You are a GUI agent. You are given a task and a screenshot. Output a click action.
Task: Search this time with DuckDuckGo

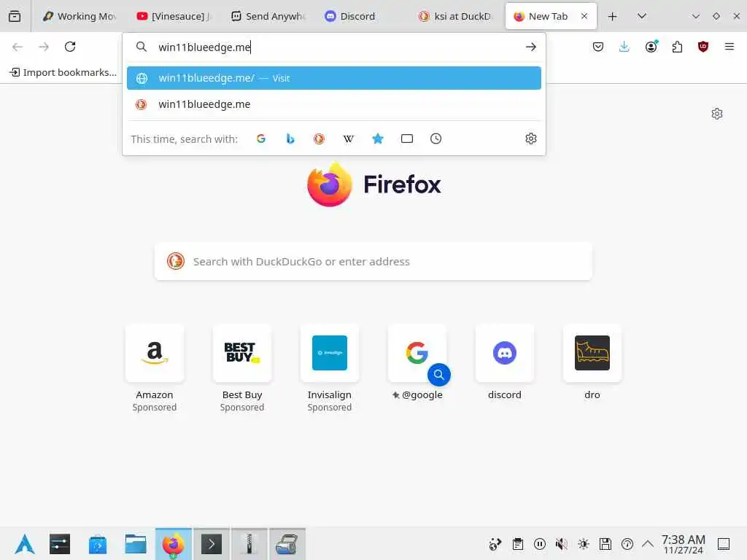point(320,139)
